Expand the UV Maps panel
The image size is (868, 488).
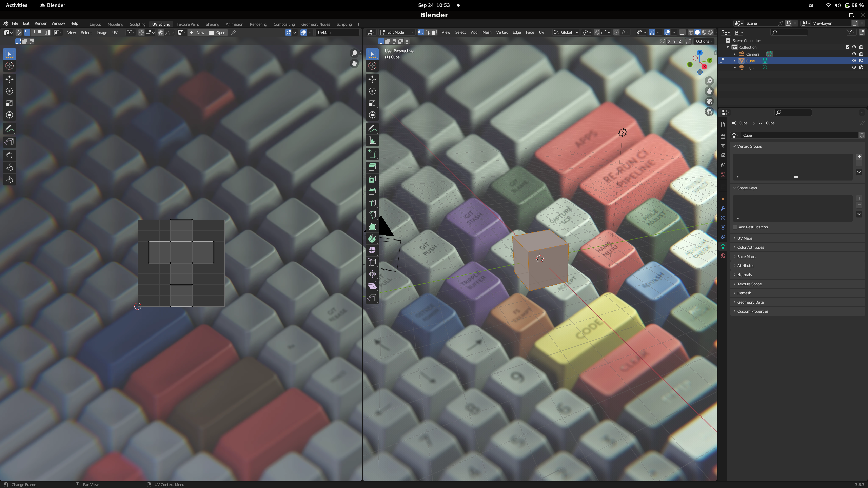point(797,238)
